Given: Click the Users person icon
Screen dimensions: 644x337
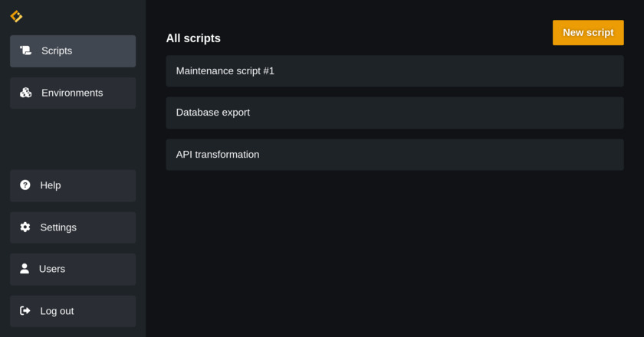Looking at the screenshot, I should click(25, 269).
